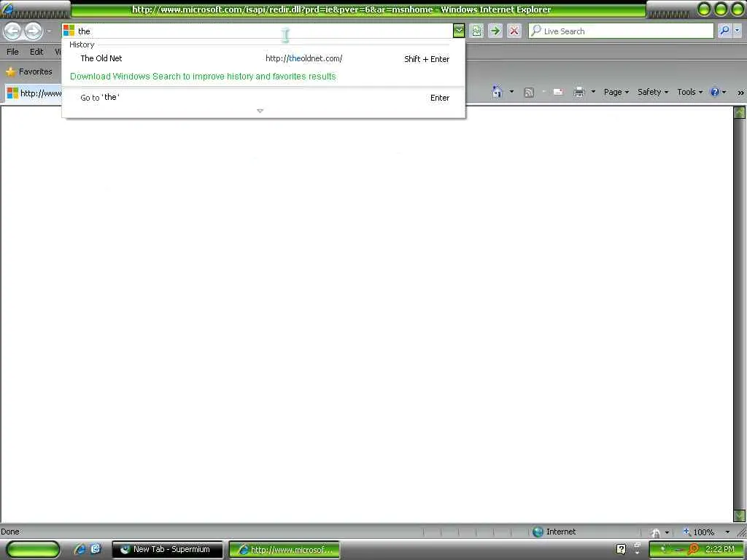This screenshot has height=560, width=747.
Task: Click the Internet Explorer title bar icon
Action: click(x=7, y=9)
